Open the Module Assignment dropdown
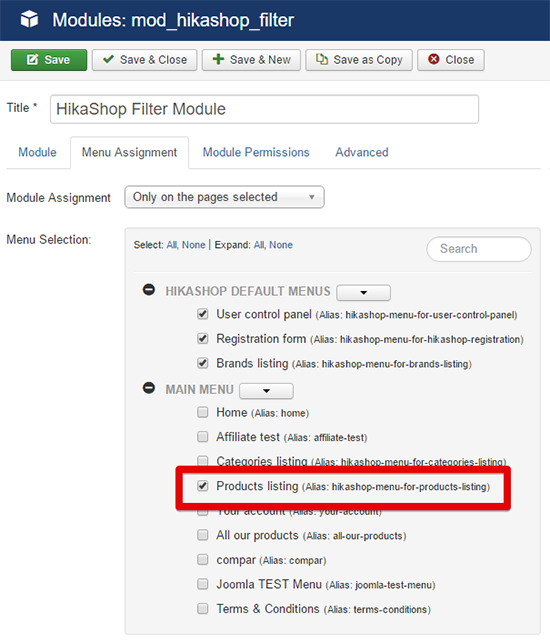This screenshot has height=643, width=550. 224,197
